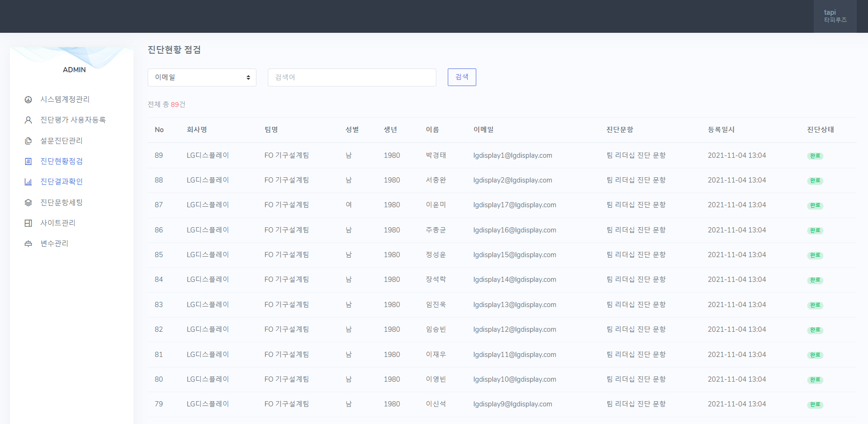Image resolution: width=868 pixels, height=424 pixels.
Task: Click the name 박경태
Action: 436,155
